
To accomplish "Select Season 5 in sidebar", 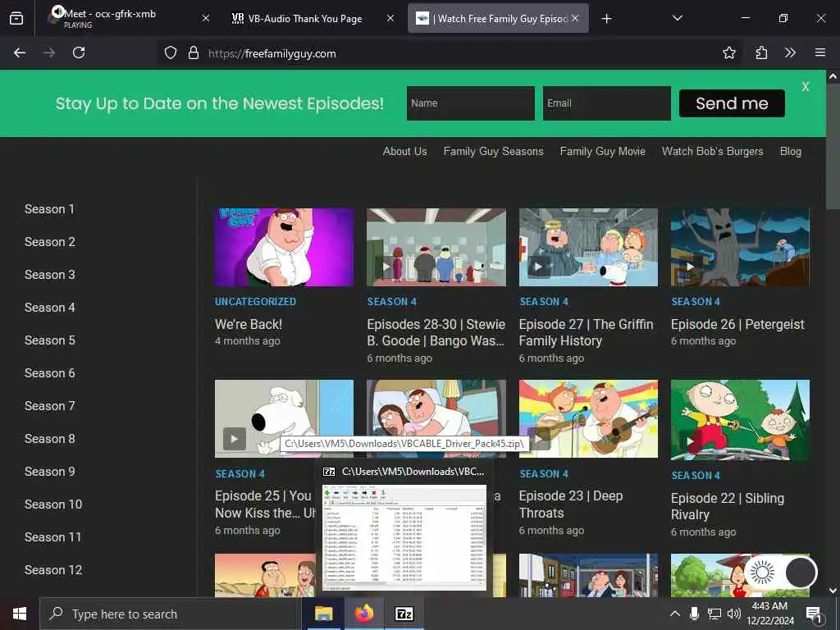I will tap(50, 340).
